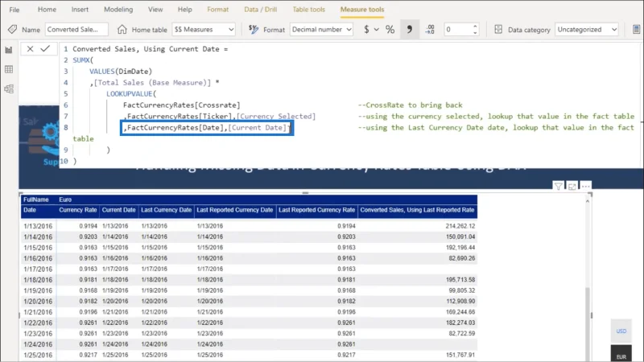Open the File menu
The height and width of the screenshot is (362, 644).
pyautogui.click(x=14, y=10)
